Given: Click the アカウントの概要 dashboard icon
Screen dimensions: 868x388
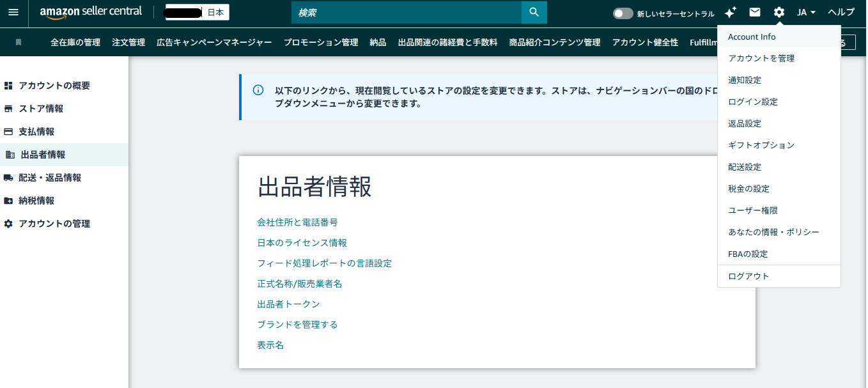Looking at the screenshot, I should [x=8, y=86].
